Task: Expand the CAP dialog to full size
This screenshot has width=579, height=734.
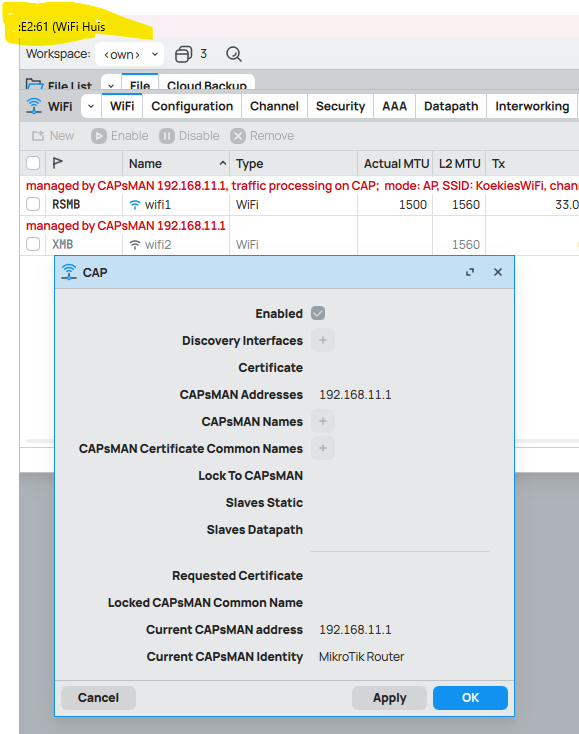Action: pyautogui.click(x=470, y=272)
